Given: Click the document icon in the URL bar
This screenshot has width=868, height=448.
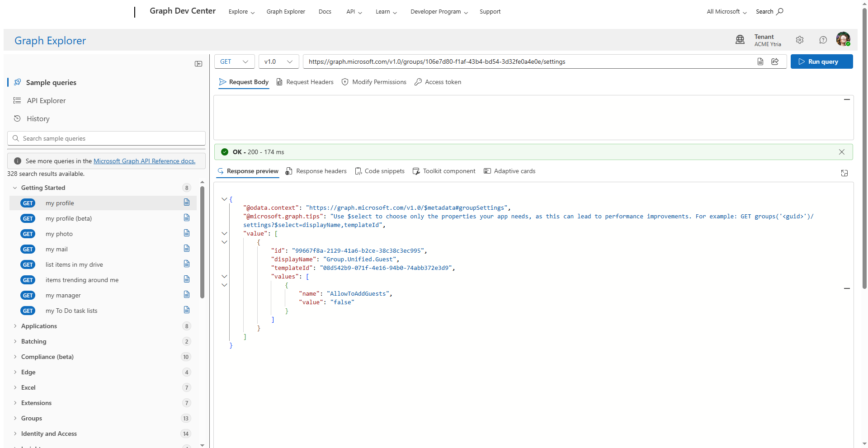Looking at the screenshot, I should coord(760,61).
